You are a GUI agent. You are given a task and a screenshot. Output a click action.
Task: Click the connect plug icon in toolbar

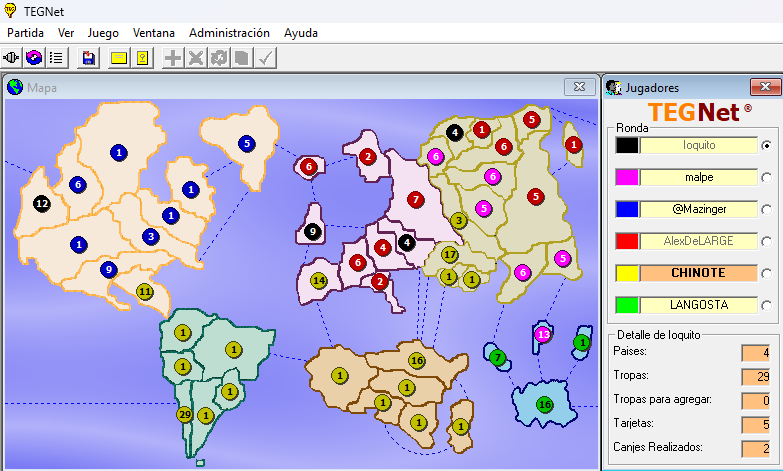click(13, 58)
